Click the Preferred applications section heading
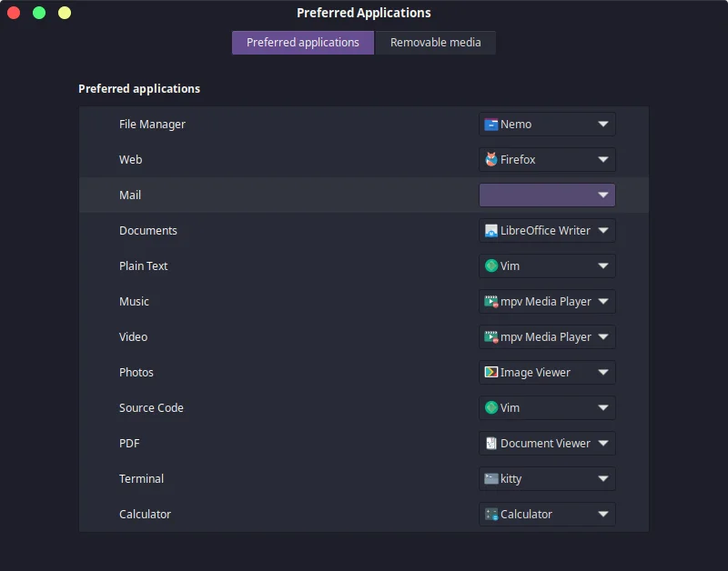 (x=139, y=88)
